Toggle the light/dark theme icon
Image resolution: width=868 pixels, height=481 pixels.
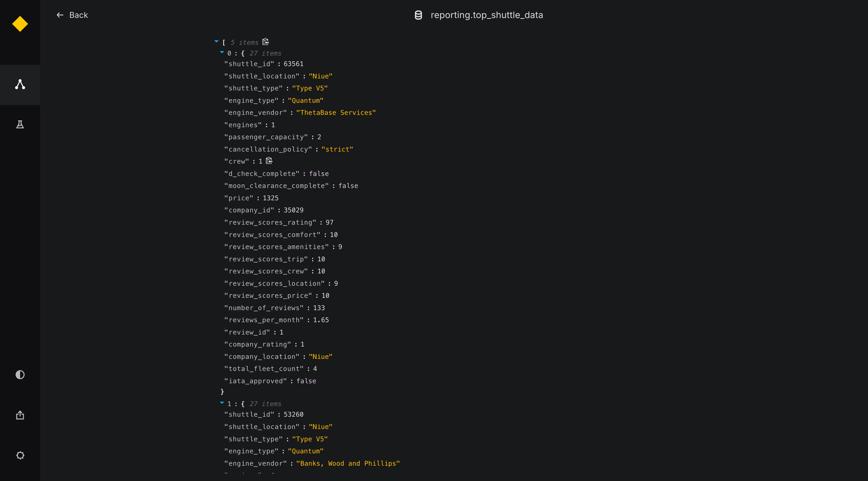(x=20, y=374)
